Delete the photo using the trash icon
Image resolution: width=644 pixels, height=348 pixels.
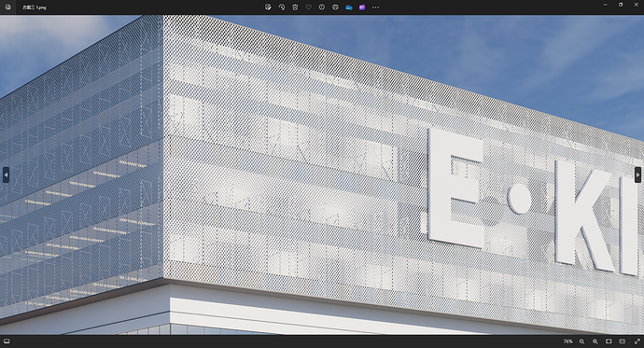pyautogui.click(x=295, y=7)
